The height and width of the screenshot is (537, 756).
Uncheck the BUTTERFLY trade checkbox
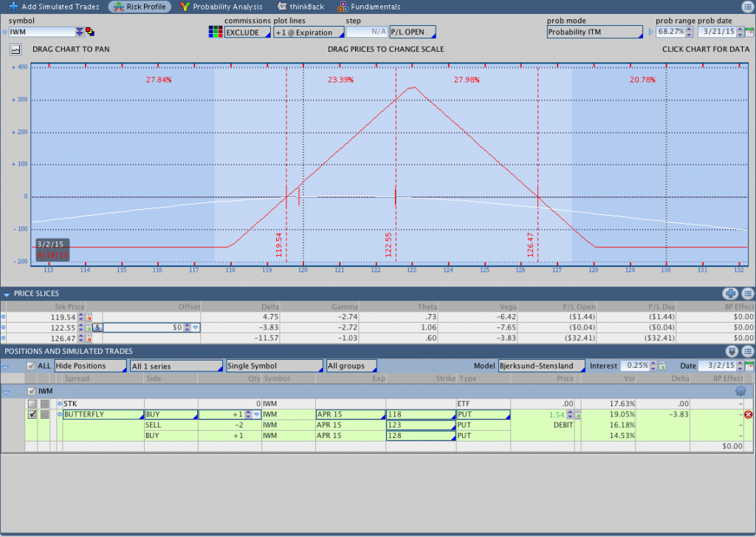coord(32,414)
